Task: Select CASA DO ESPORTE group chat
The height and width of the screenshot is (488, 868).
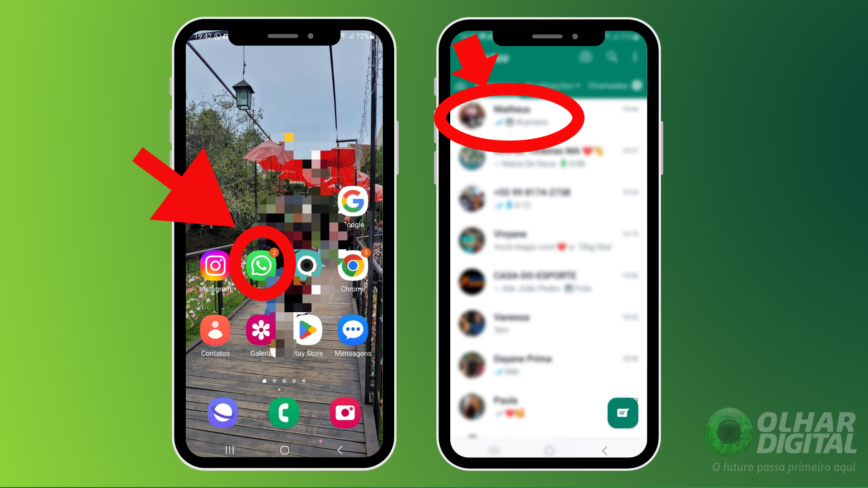Action: 536,281
